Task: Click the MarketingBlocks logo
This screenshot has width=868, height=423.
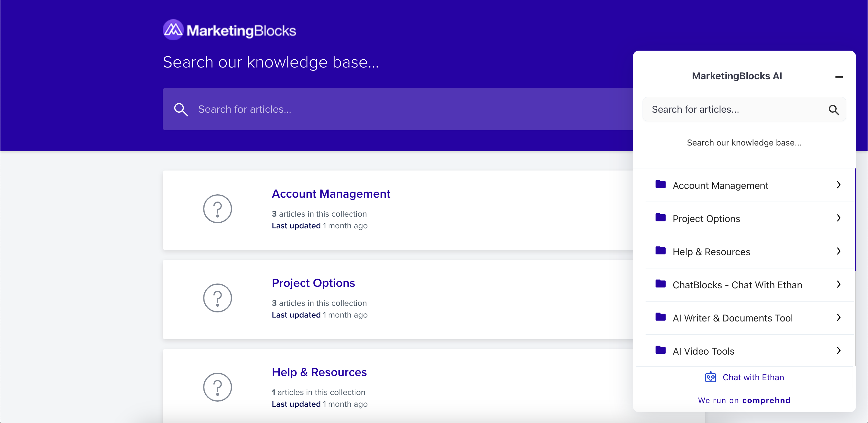Action: pyautogui.click(x=229, y=30)
